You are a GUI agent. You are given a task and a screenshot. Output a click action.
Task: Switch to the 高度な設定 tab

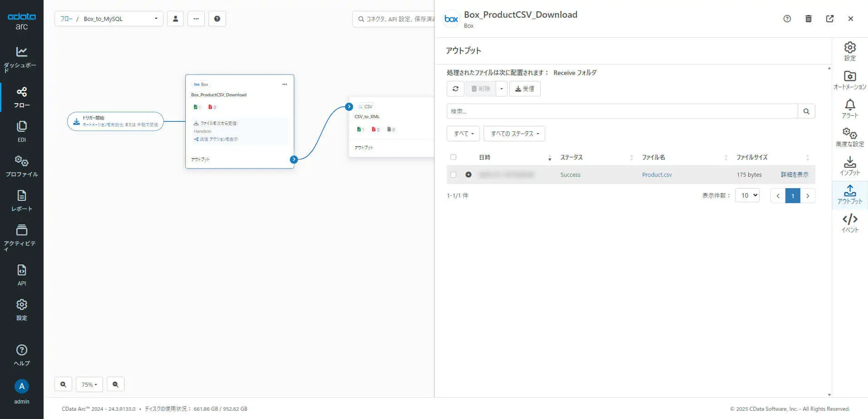[850, 137]
